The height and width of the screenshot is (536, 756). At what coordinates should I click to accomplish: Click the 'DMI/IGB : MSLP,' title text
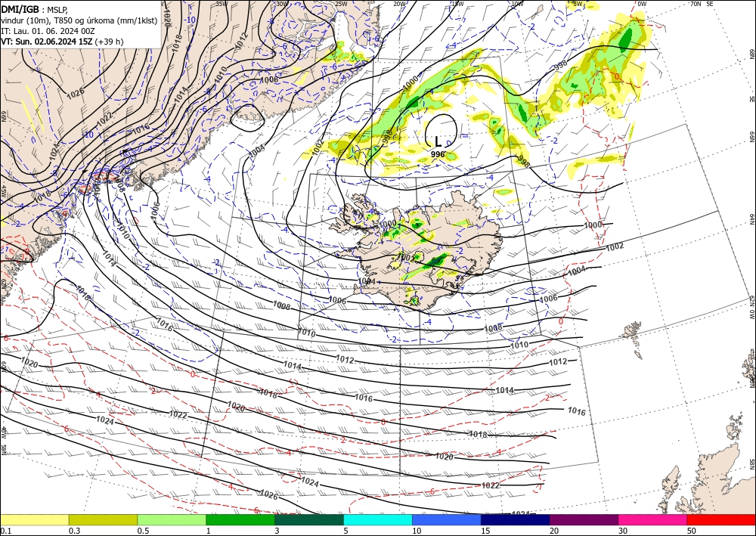click(34, 9)
